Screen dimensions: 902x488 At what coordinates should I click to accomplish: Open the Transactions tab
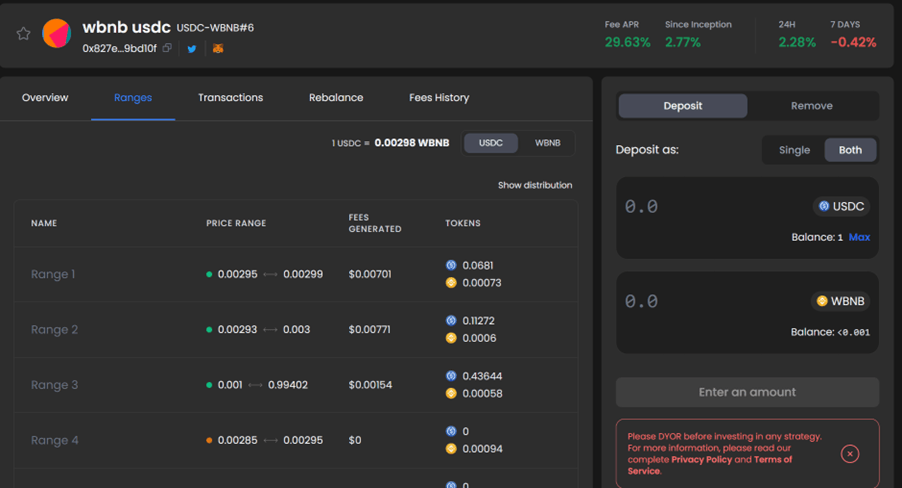click(x=231, y=98)
